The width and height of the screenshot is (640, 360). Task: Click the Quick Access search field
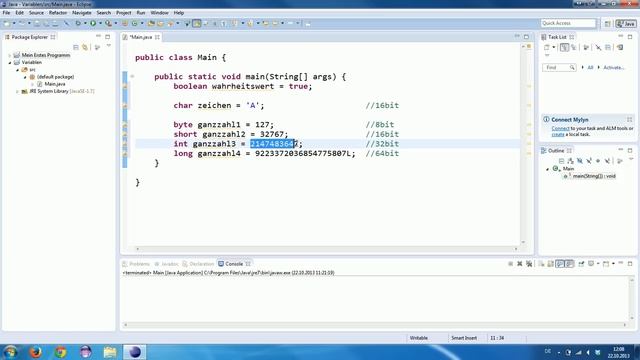click(x=568, y=23)
